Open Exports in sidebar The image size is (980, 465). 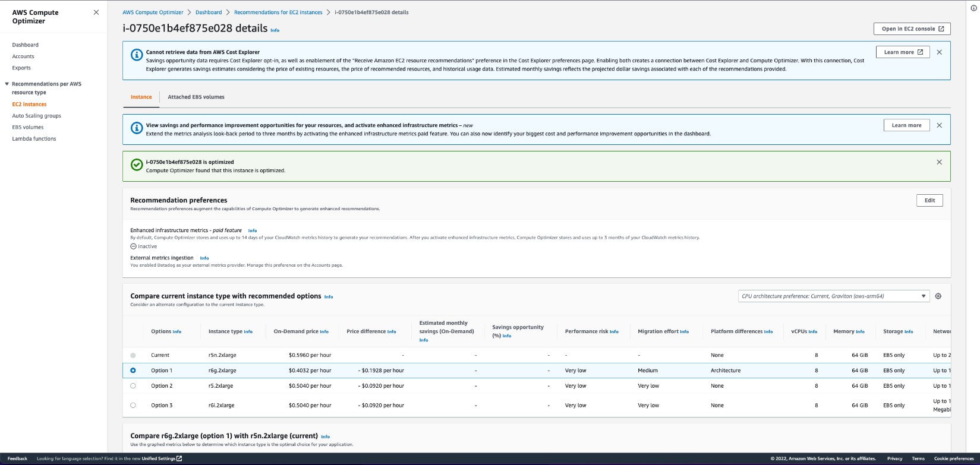click(x=21, y=68)
